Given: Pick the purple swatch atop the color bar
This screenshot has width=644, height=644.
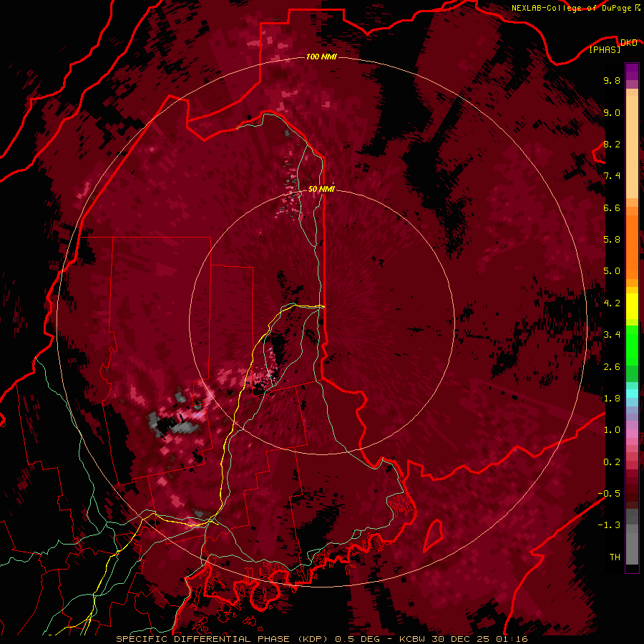Looking at the screenshot, I should point(632,72).
